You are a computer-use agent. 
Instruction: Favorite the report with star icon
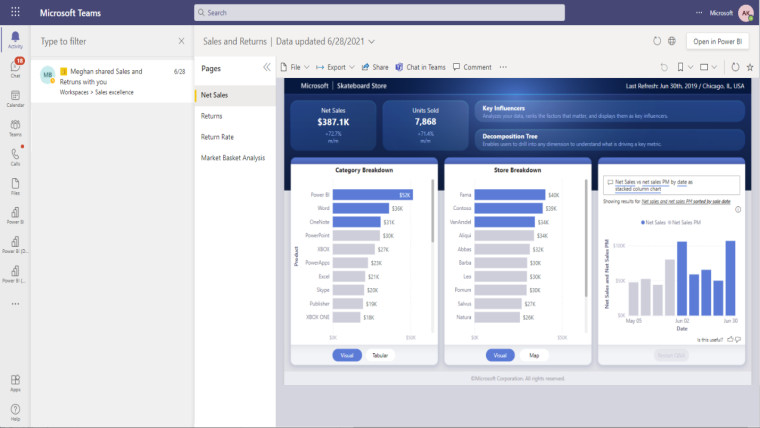pyautogui.click(x=750, y=67)
